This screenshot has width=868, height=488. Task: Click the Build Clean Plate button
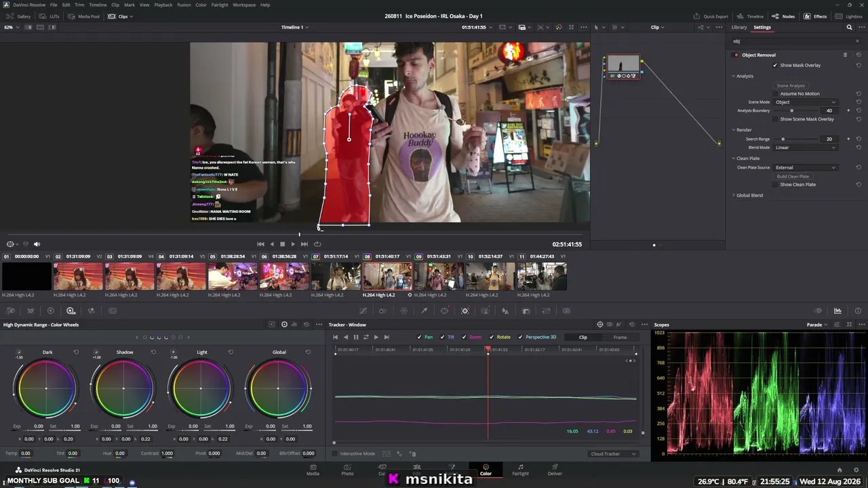793,176
